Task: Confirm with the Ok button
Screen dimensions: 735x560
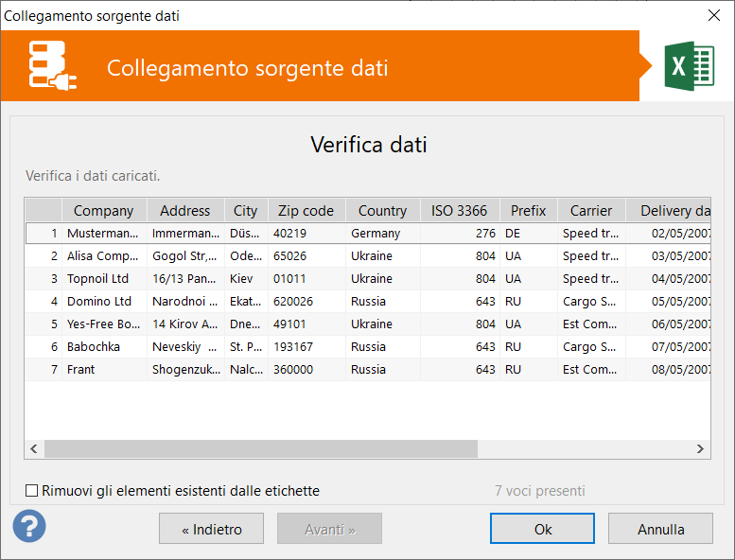Action: (542, 529)
